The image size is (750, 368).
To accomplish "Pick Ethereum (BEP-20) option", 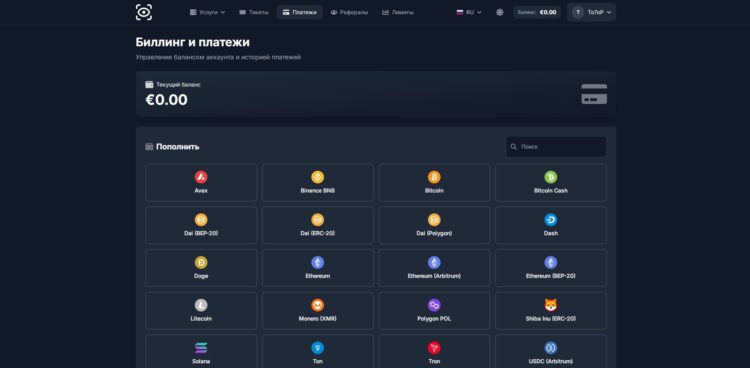I will pos(551,268).
